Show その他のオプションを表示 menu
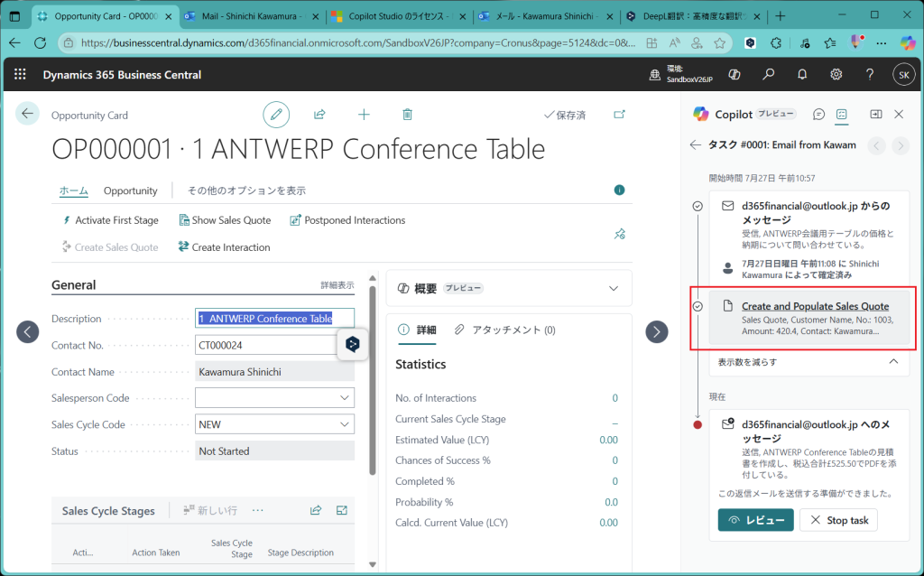This screenshot has width=924, height=576. [246, 190]
